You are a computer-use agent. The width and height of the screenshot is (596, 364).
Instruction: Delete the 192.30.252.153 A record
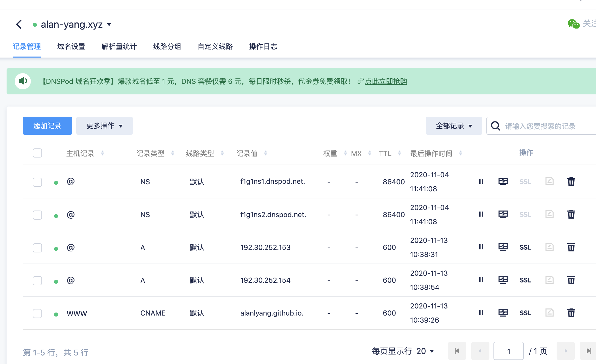pos(571,247)
